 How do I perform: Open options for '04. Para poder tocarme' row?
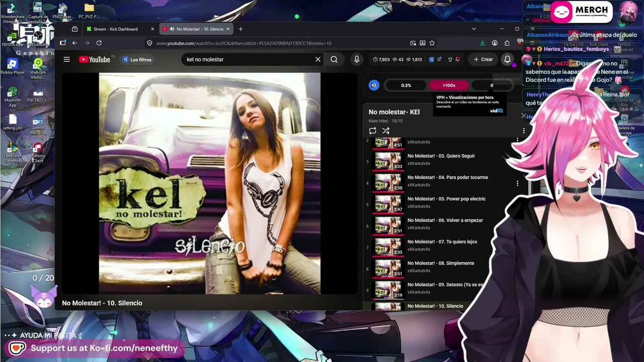click(517, 184)
